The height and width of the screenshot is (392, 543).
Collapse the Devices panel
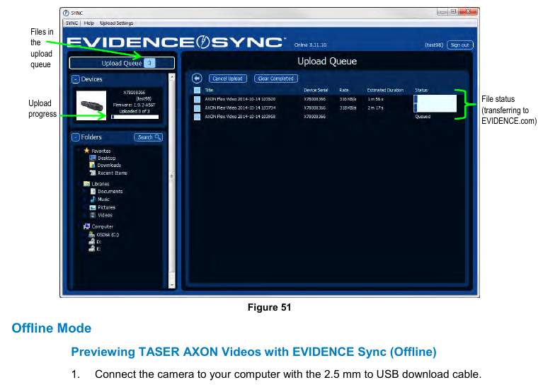(x=76, y=79)
